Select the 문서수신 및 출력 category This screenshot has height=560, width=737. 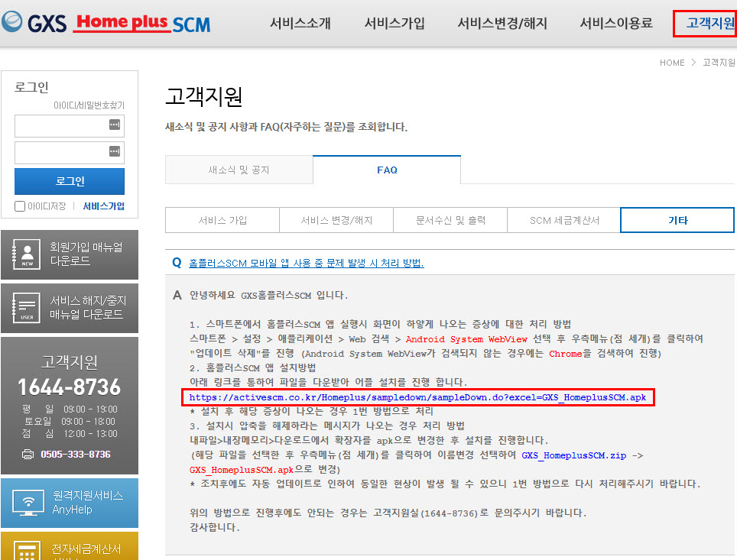[x=450, y=220]
